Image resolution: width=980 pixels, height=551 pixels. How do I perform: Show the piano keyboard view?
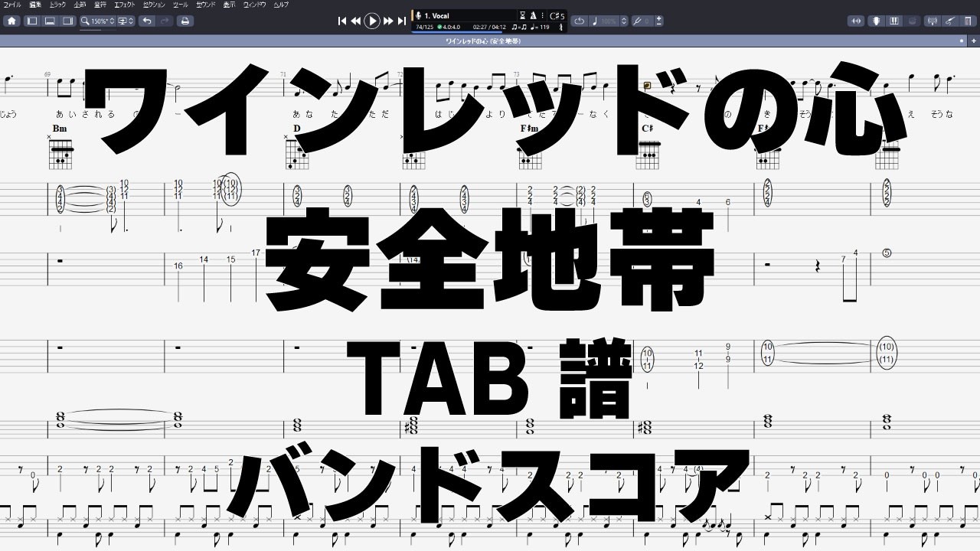(x=894, y=21)
